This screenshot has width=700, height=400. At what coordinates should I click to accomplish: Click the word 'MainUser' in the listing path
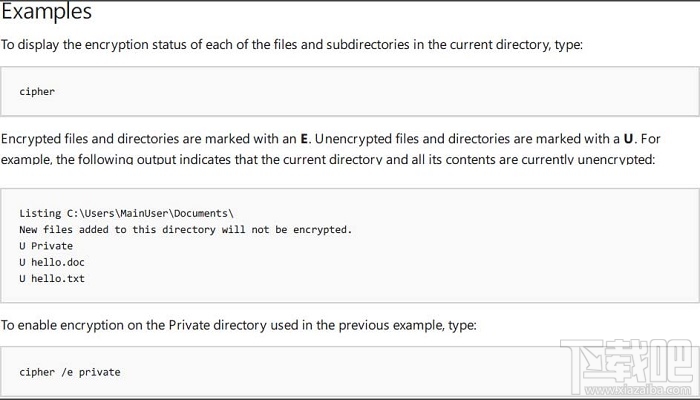147,214
